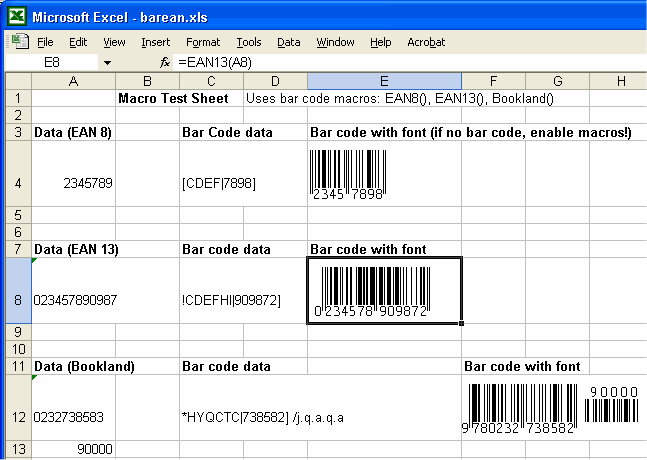Open the Name Box dropdown arrow
The width and height of the screenshot is (647, 460).
pos(107,63)
